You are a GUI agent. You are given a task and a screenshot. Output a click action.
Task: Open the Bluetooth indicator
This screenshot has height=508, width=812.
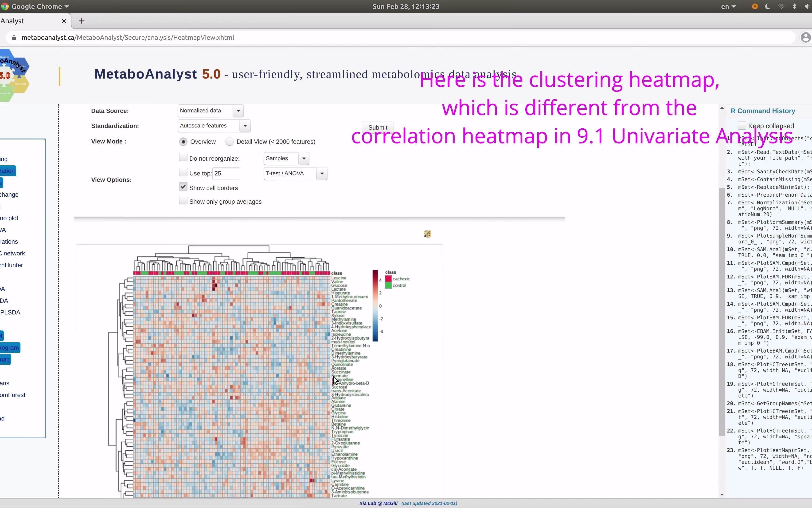[794, 6]
